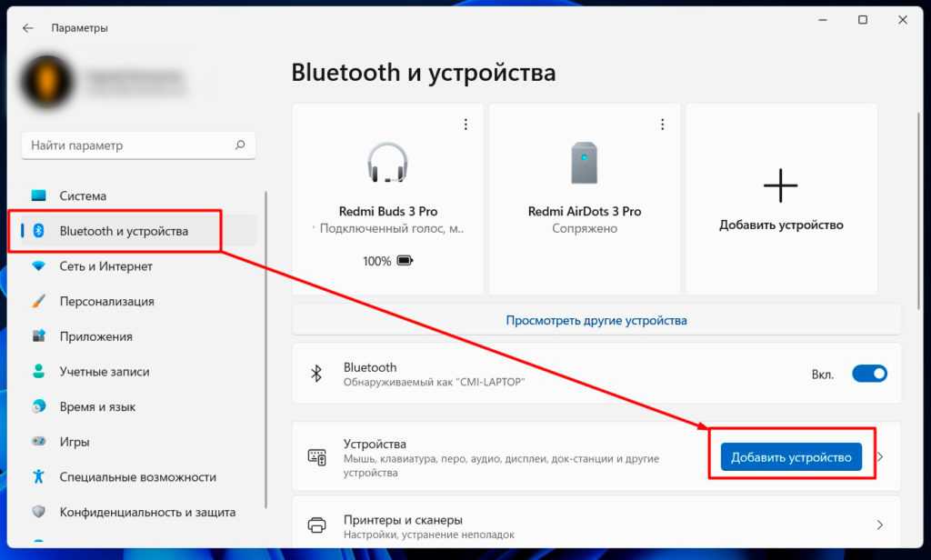Turn off the Bluetooth toggle switch

pos(869,374)
